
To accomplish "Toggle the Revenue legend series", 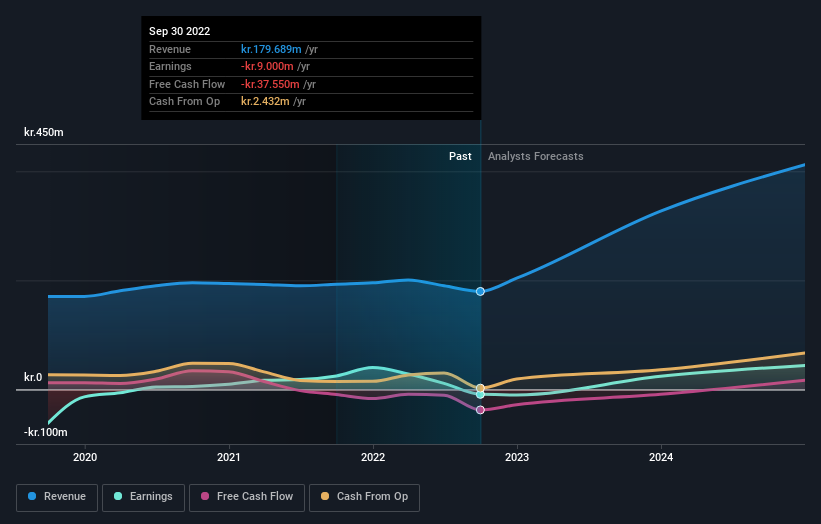I will (57, 497).
